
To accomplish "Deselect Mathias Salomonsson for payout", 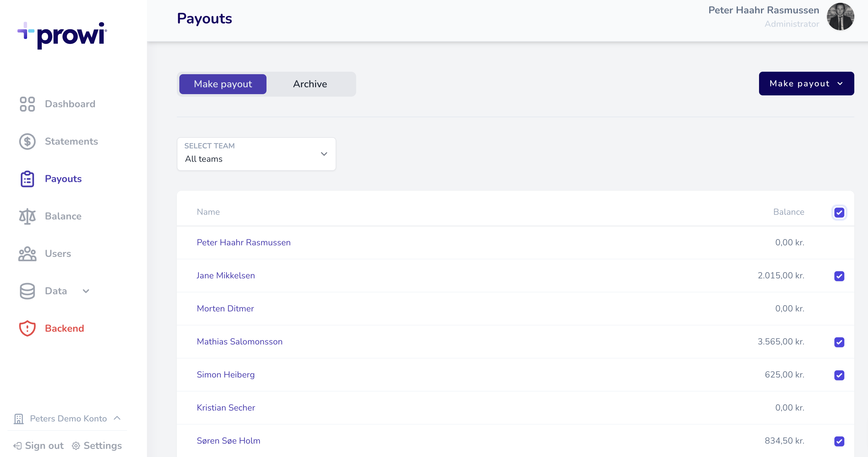I will (839, 342).
